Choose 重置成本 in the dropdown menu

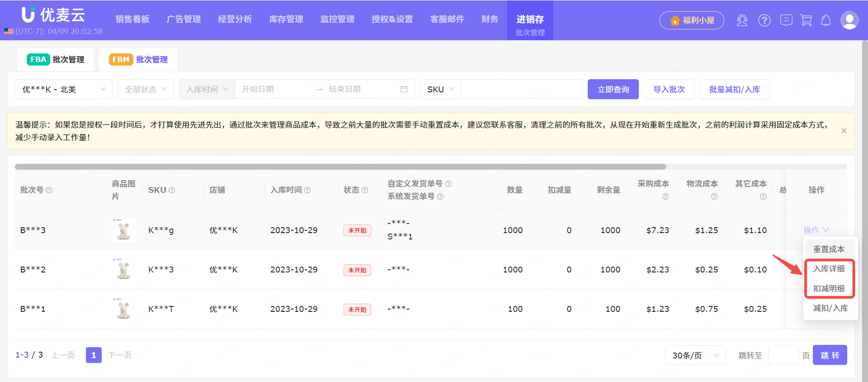(829, 249)
